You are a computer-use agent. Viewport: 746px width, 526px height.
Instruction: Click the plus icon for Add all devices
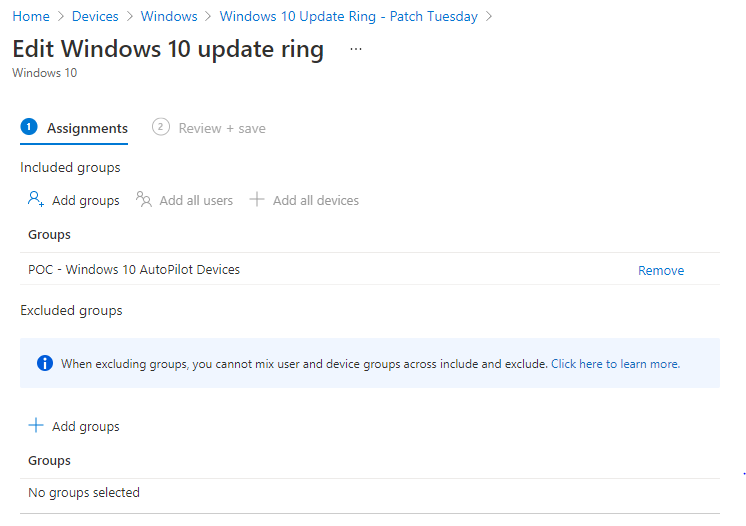pyautogui.click(x=257, y=199)
